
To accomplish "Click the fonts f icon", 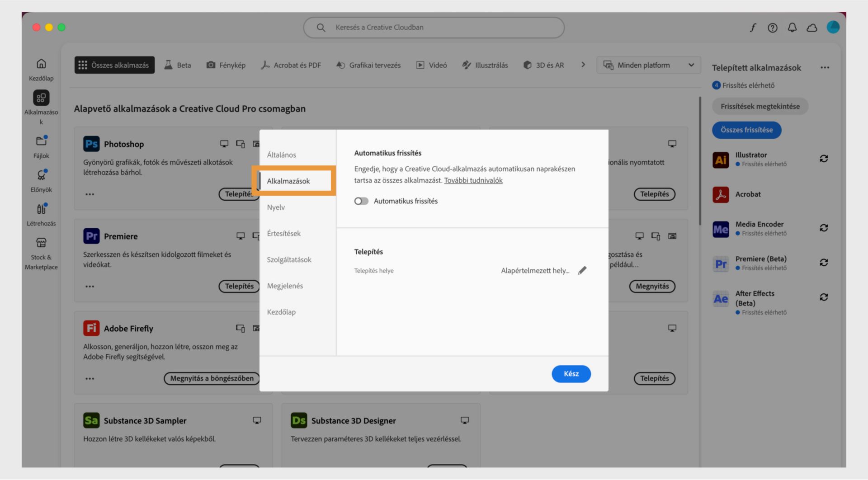I will pos(753,28).
